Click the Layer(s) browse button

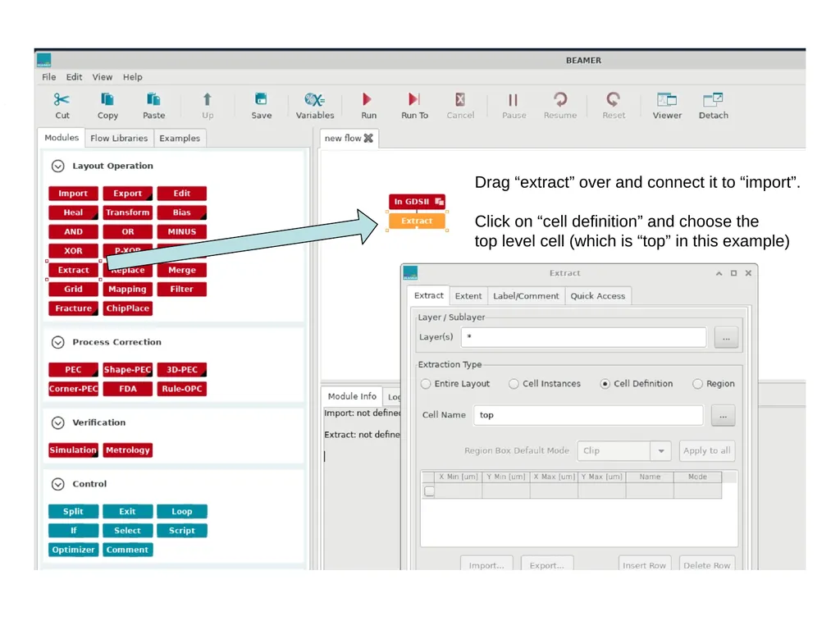click(x=726, y=337)
